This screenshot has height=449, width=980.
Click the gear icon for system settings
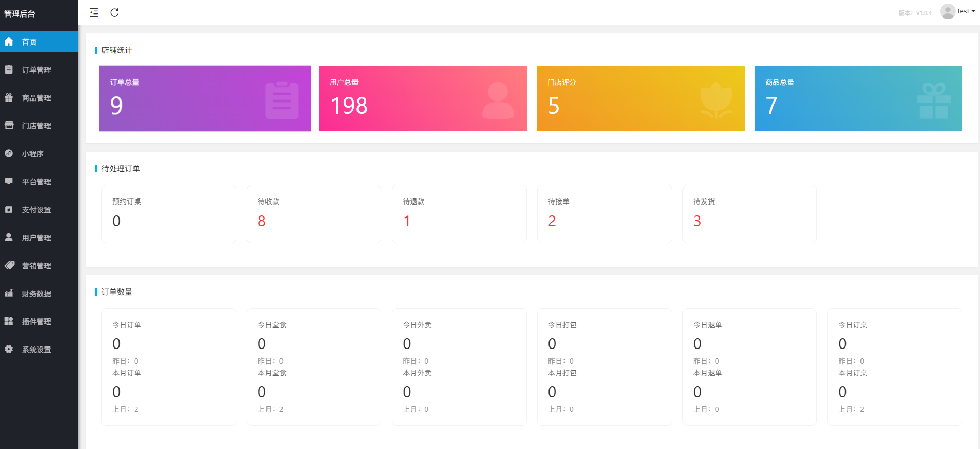tap(9, 349)
